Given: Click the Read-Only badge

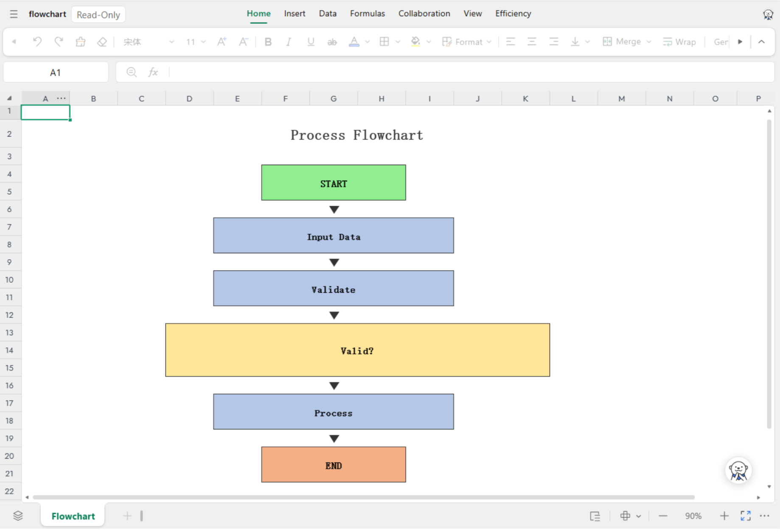Looking at the screenshot, I should 98,15.
